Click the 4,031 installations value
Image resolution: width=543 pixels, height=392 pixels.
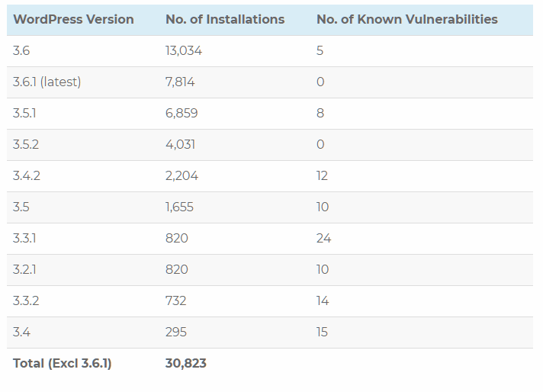point(181,144)
